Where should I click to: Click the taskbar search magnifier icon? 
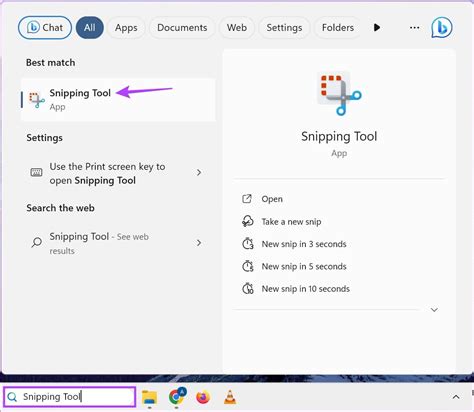pyautogui.click(x=12, y=397)
